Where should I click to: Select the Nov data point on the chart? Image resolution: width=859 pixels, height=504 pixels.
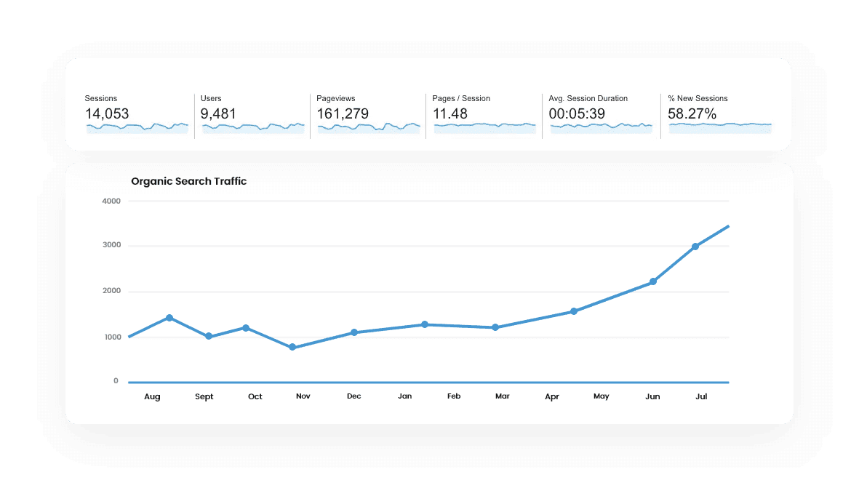pos(294,347)
